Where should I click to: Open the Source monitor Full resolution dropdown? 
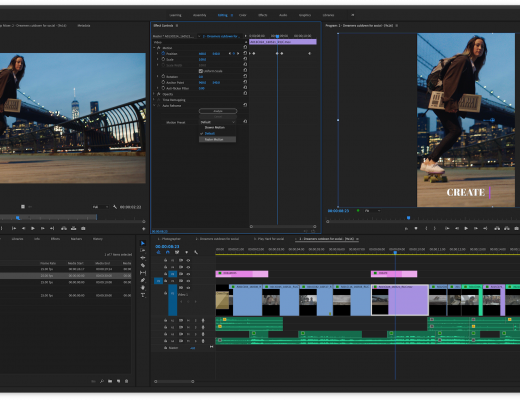[100, 207]
